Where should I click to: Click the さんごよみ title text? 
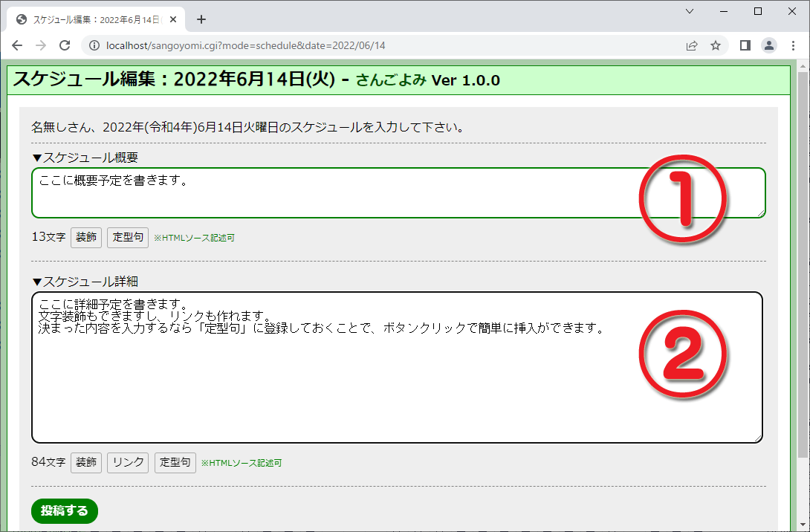point(391,80)
